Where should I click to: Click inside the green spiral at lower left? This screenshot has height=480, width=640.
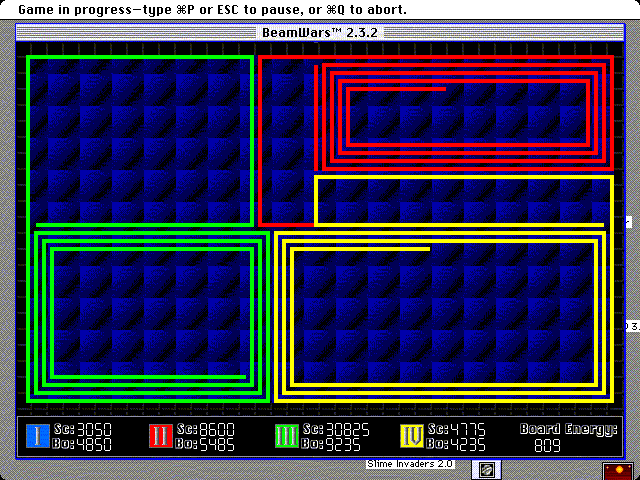click(148, 312)
